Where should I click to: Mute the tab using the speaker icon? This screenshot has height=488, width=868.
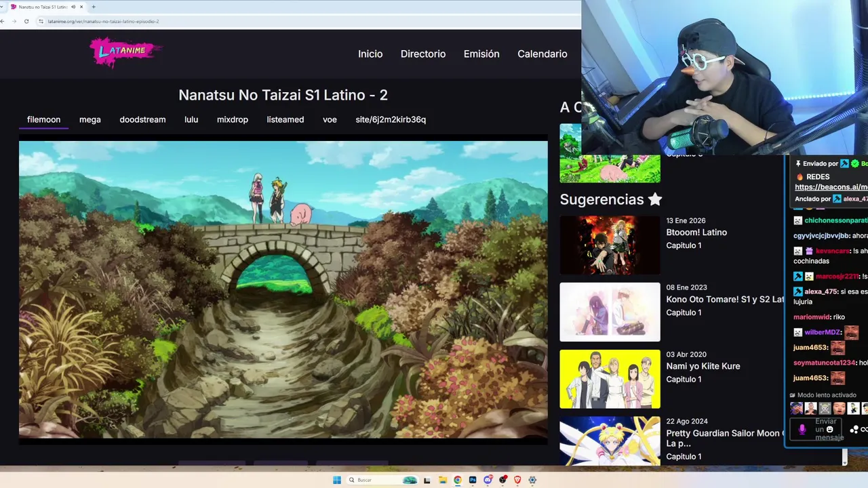coord(73,7)
